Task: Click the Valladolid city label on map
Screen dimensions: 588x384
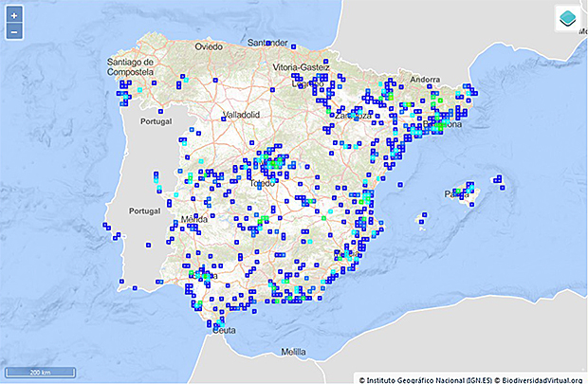Action: pyautogui.click(x=240, y=115)
